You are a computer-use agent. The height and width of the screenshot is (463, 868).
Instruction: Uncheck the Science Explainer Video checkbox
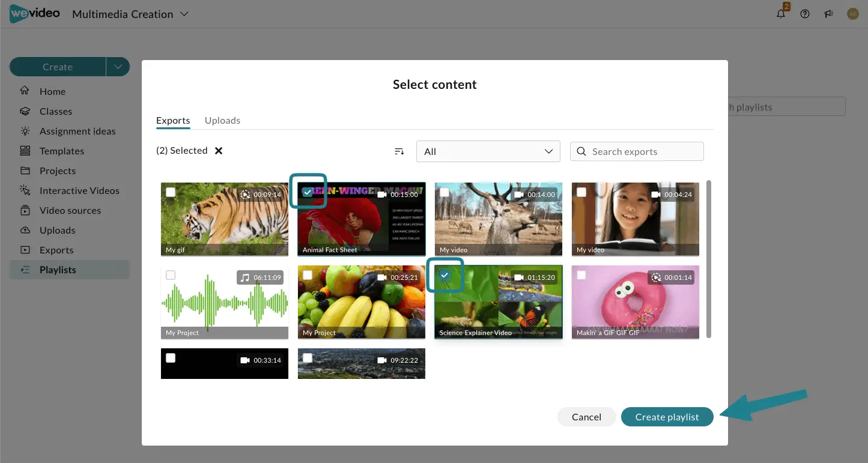coord(445,275)
